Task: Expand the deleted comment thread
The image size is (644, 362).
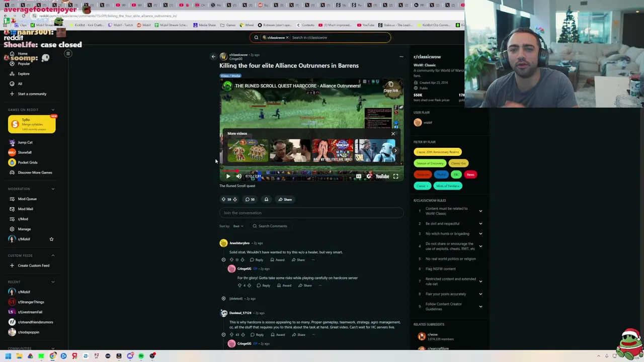Action: click(223, 299)
